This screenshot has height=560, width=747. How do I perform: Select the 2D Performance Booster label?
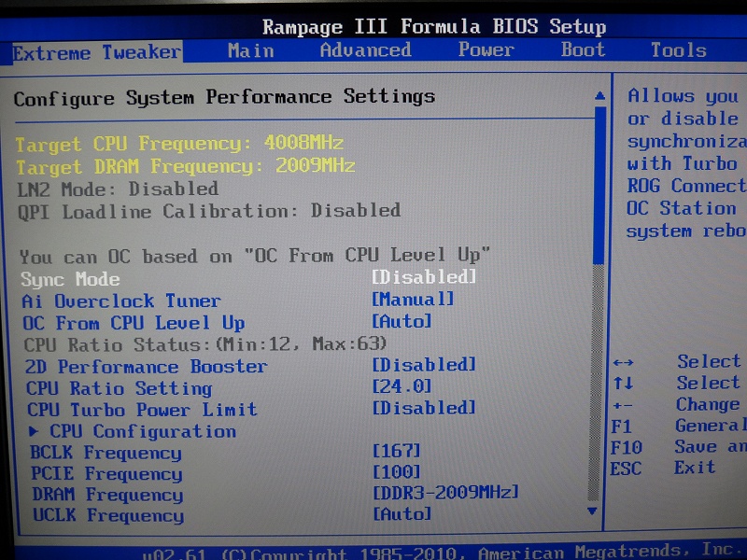(x=146, y=366)
